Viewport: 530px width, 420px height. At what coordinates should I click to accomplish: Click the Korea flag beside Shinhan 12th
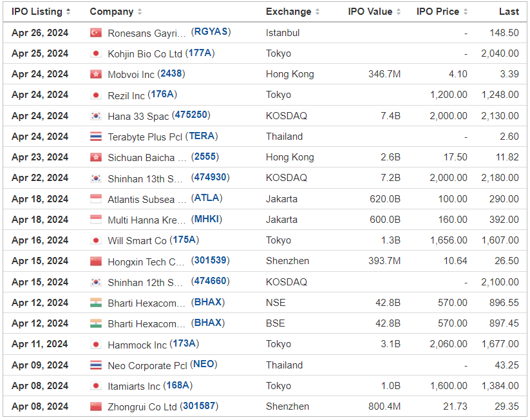pyautogui.click(x=96, y=282)
